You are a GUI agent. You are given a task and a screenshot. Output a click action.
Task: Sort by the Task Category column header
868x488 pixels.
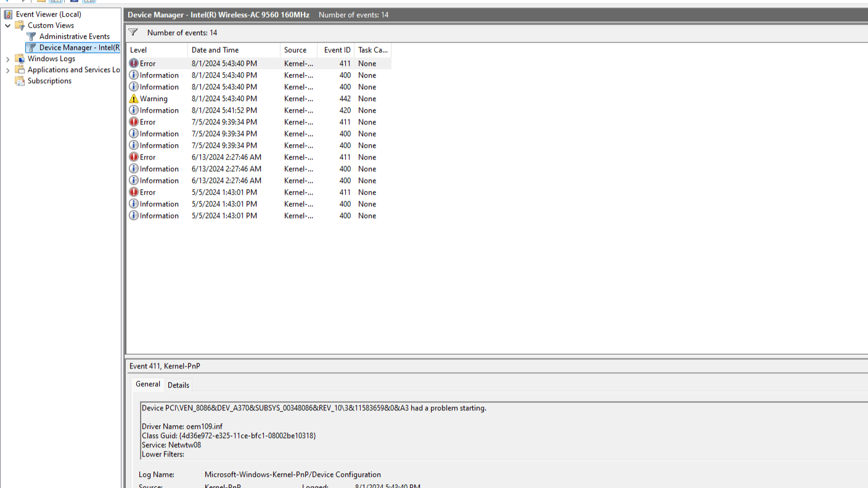[x=372, y=50]
